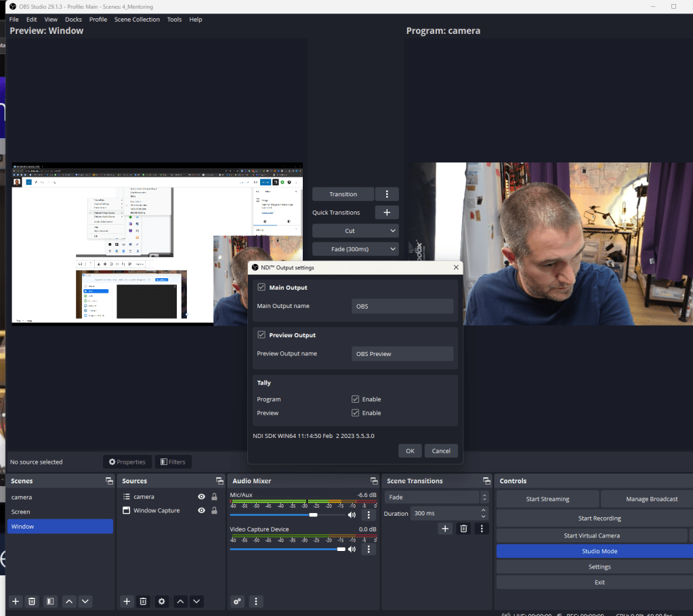Select the Screen scene
This screenshot has width=693, height=616.
click(x=60, y=511)
